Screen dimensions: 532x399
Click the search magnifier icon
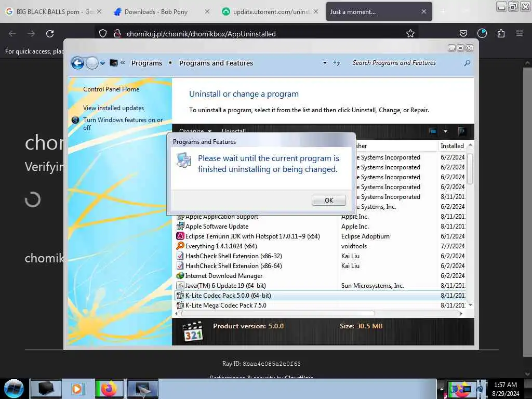pyautogui.click(x=467, y=63)
